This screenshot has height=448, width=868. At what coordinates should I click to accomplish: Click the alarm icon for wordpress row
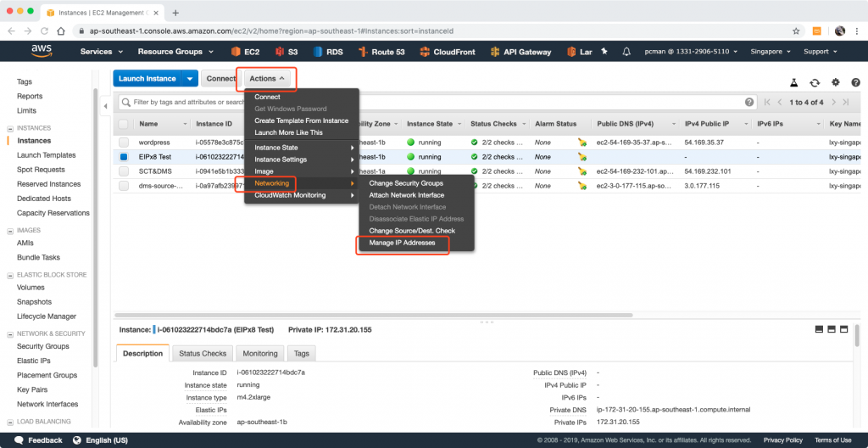581,143
